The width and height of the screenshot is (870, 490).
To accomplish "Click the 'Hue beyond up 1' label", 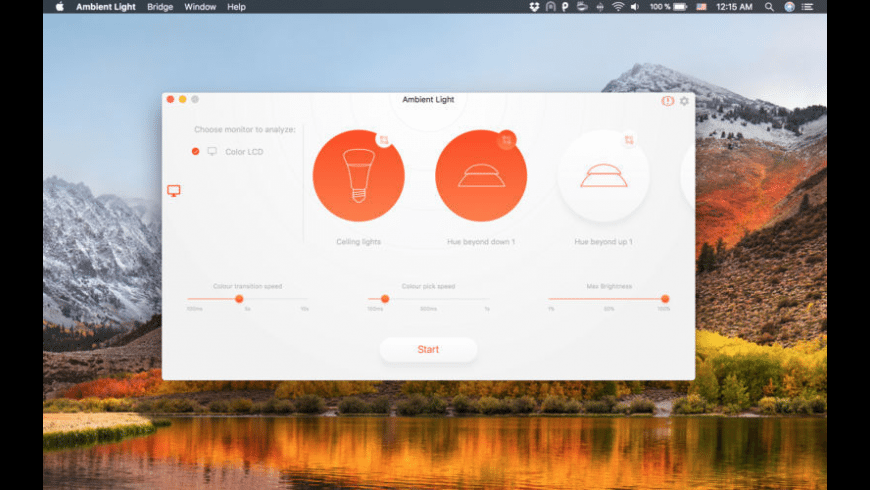I will click(604, 241).
